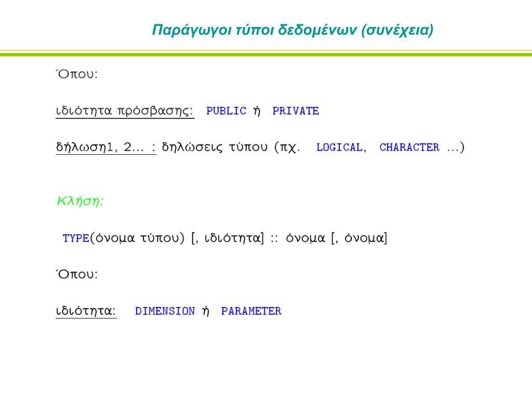
Task: Select the blue keyword PRIVATE
Action: click(296, 111)
